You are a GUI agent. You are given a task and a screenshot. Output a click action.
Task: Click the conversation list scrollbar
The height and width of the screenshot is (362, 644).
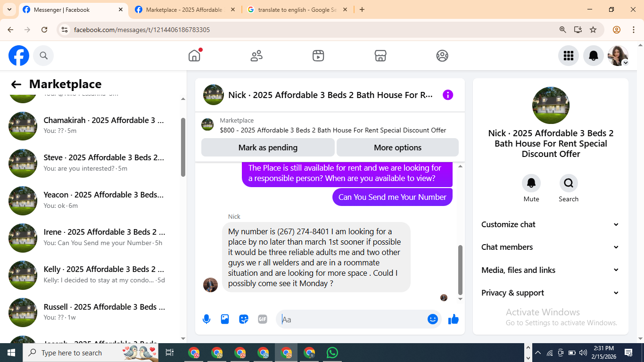pyautogui.click(x=183, y=147)
